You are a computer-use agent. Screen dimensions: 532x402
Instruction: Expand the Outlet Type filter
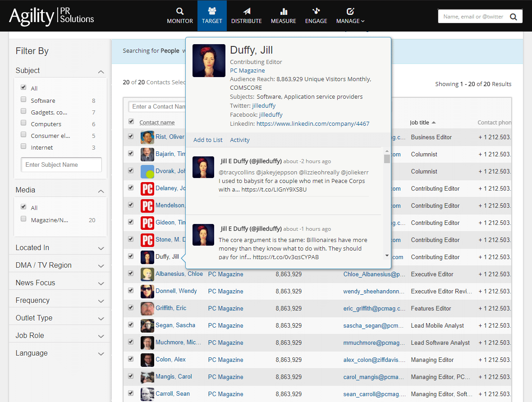(x=101, y=319)
